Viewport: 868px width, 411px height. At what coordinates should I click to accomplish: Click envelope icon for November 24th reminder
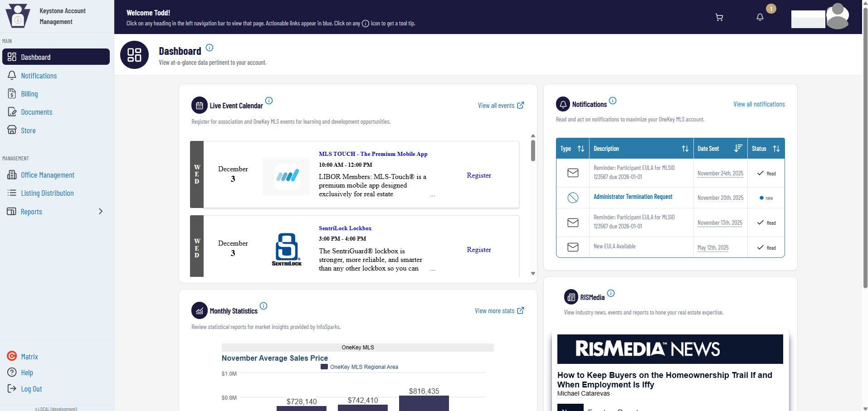[x=573, y=173]
